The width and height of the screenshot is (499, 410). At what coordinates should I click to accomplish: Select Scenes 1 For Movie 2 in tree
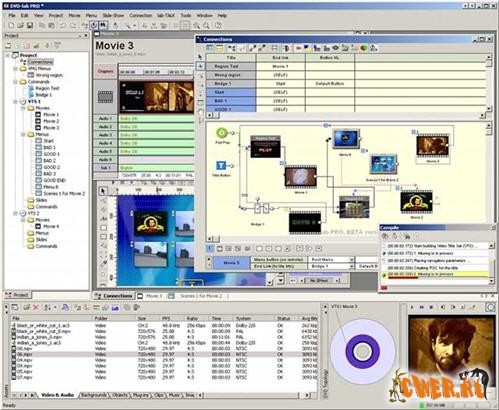64,193
